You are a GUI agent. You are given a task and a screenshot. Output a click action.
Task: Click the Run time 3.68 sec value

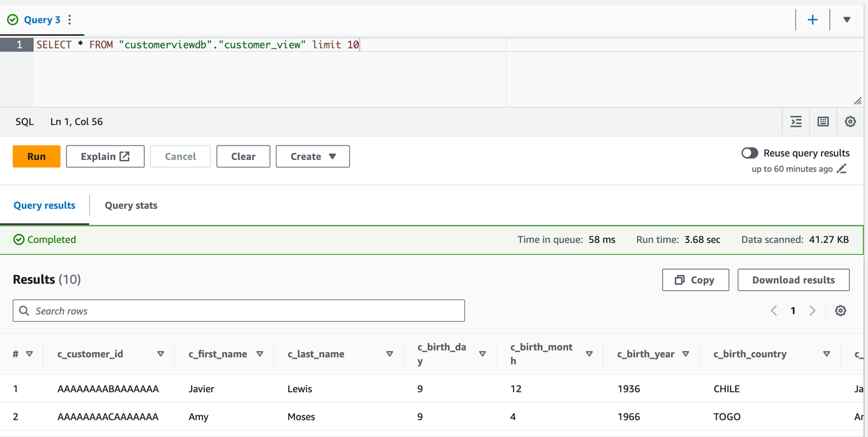[703, 240]
